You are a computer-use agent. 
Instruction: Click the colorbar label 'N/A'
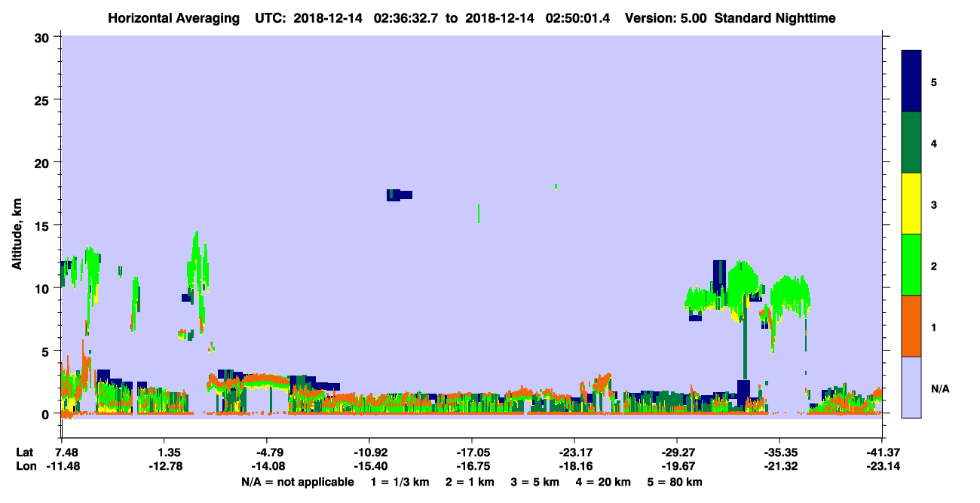(x=939, y=388)
